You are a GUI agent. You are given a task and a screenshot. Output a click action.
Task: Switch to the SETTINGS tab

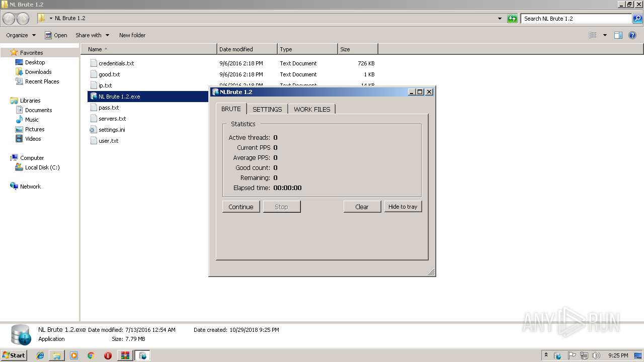(x=267, y=109)
